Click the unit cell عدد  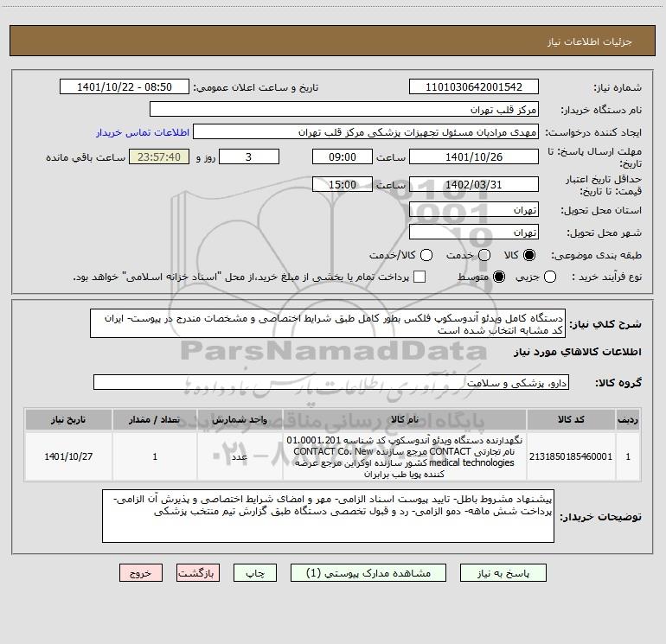240,456
